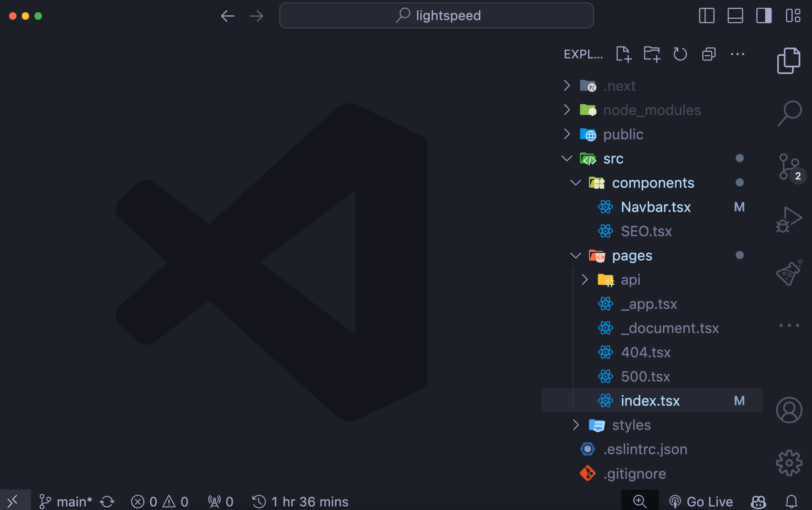Toggle the secondary side bar layout button
The image size is (812, 510).
tap(764, 16)
